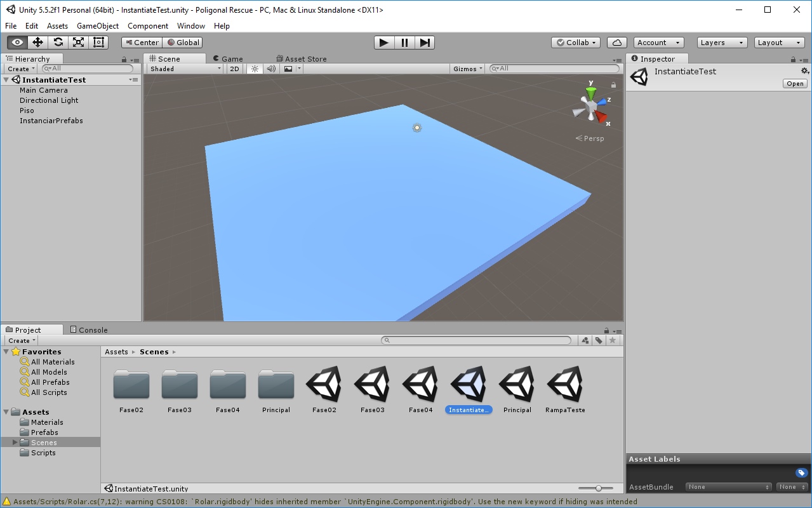Screen dimensions: 812x508
Task: Open the AssetBundle name dropdown
Action: [728, 487]
